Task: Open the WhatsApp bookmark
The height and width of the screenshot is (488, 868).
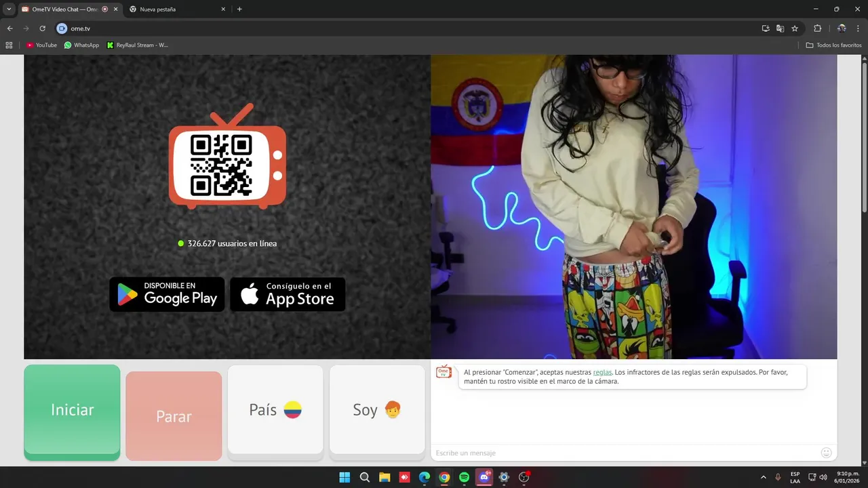Action: click(81, 45)
